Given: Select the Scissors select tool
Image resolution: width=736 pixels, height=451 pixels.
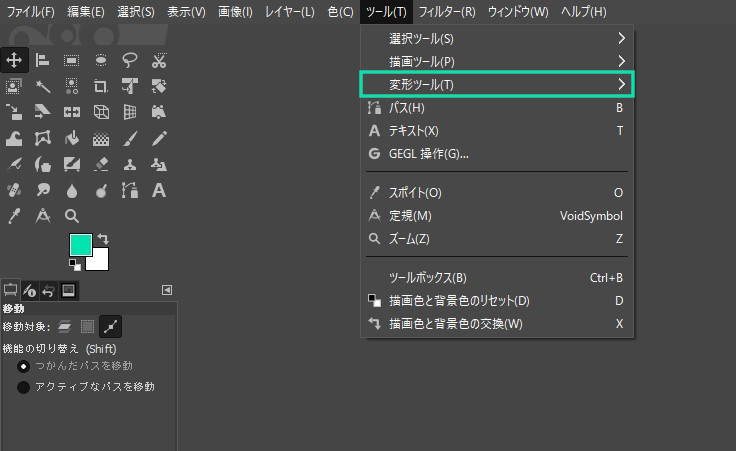Looking at the screenshot, I should [x=159, y=61].
